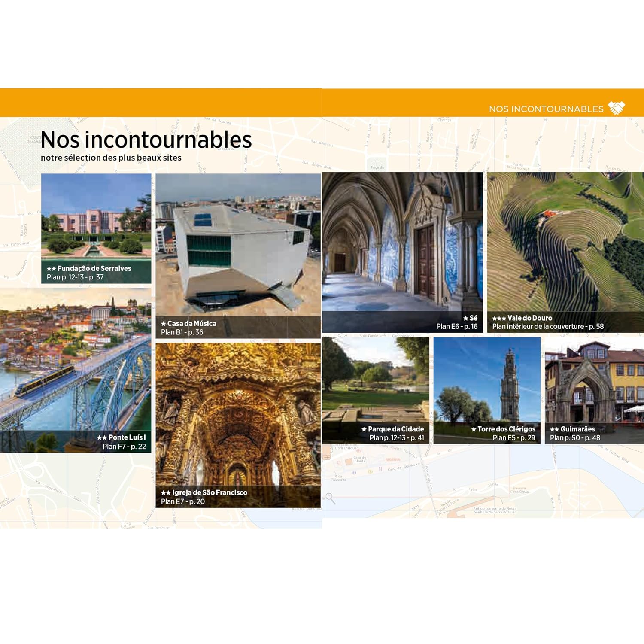The width and height of the screenshot is (644, 644).
Task: Open the Fundação de Serralves pink building photo
Action: [x=96, y=215]
